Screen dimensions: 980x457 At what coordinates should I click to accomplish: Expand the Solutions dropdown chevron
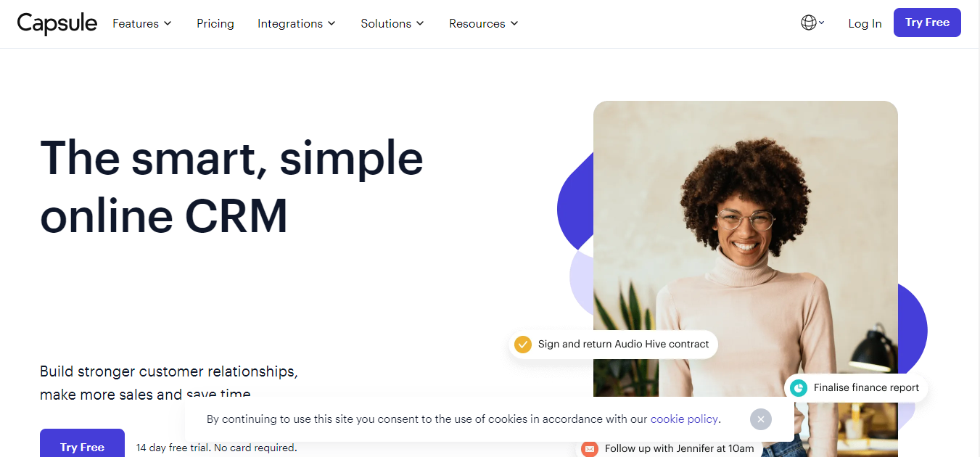tap(420, 23)
